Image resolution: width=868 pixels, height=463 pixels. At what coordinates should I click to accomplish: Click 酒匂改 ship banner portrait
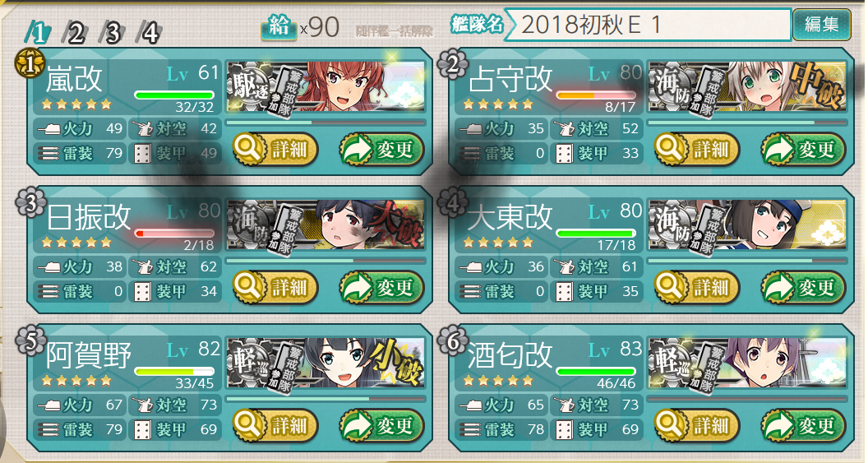coord(748,363)
